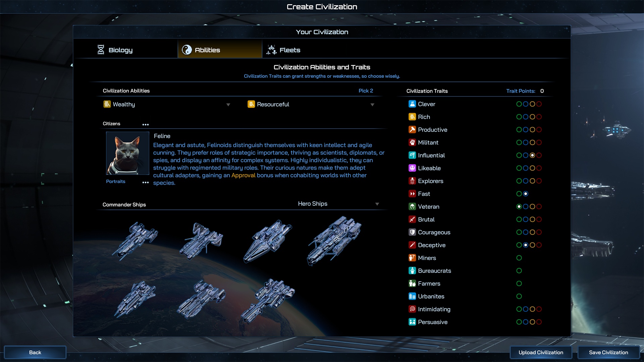Screen dimensions: 644x362
Task: Click the Intimidating trait spiral icon
Action: click(412, 309)
